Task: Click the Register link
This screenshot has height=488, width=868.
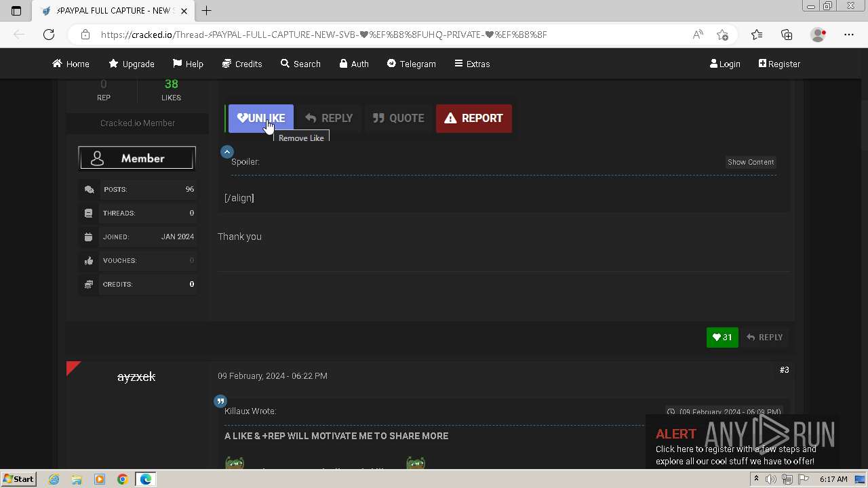Action: 779,64
